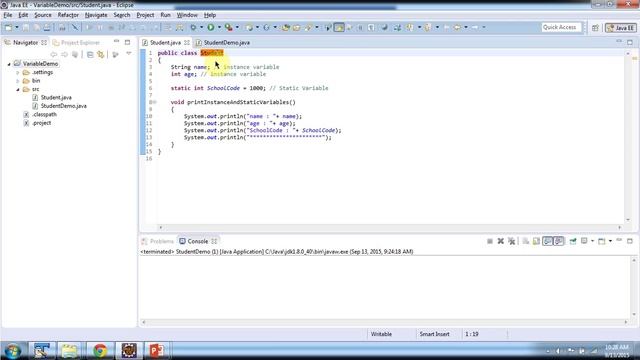Click Navigator Forward arrow icon

pyautogui.click(x=64, y=54)
